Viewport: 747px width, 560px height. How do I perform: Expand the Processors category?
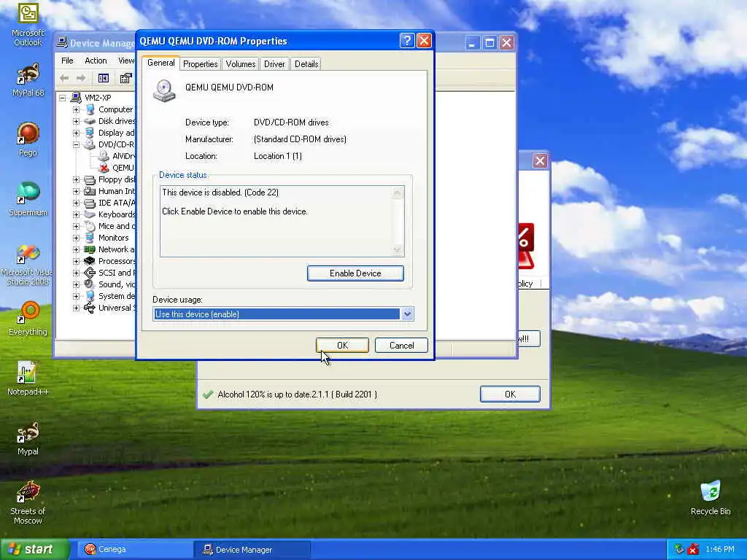[76, 261]
